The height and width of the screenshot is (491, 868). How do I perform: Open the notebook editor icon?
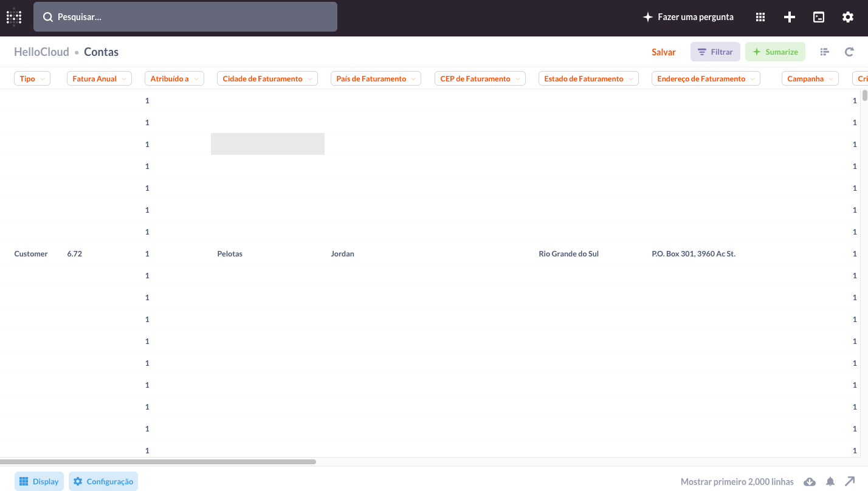coord(825,52)
